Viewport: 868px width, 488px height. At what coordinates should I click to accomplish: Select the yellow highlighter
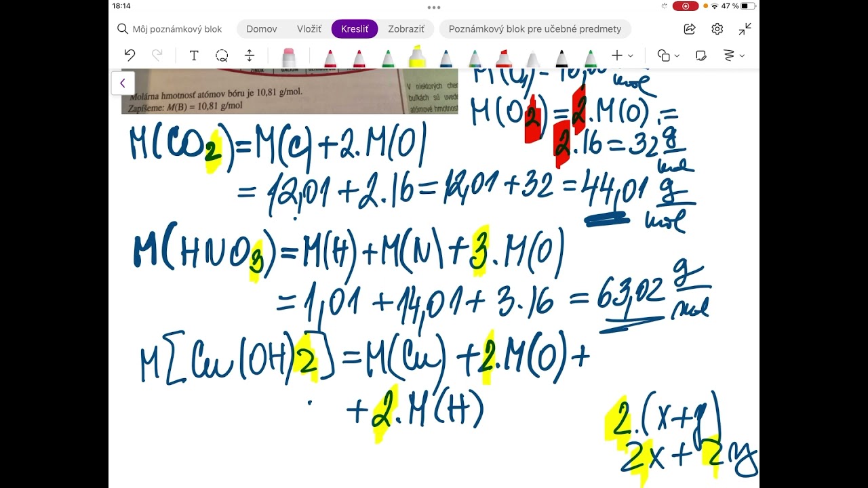(x=416, y=56)
